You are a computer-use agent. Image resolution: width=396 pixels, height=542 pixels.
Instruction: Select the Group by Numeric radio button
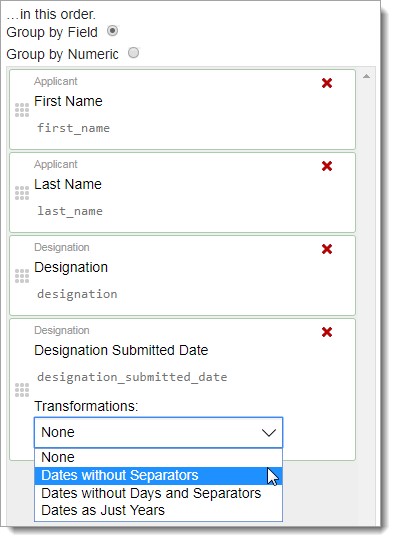tap(133, 53)
